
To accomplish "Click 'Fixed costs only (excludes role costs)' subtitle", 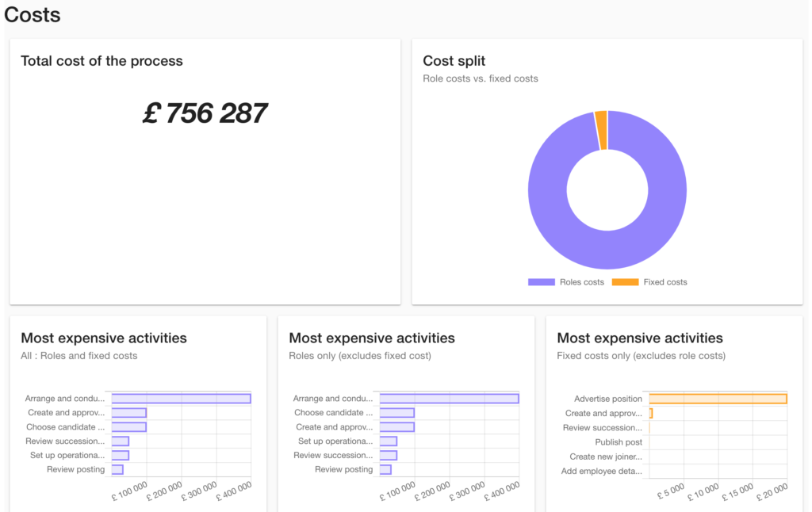I will pos(641,356).
